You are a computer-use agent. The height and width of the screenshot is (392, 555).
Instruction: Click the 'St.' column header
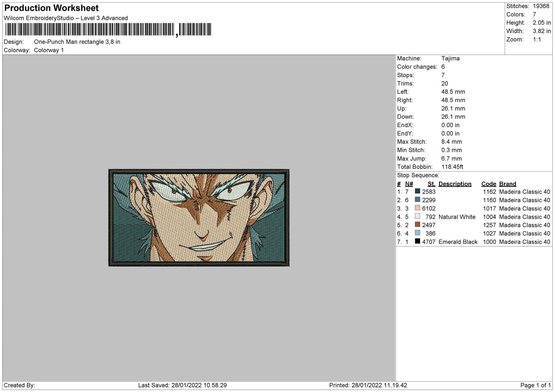point(432,184)
